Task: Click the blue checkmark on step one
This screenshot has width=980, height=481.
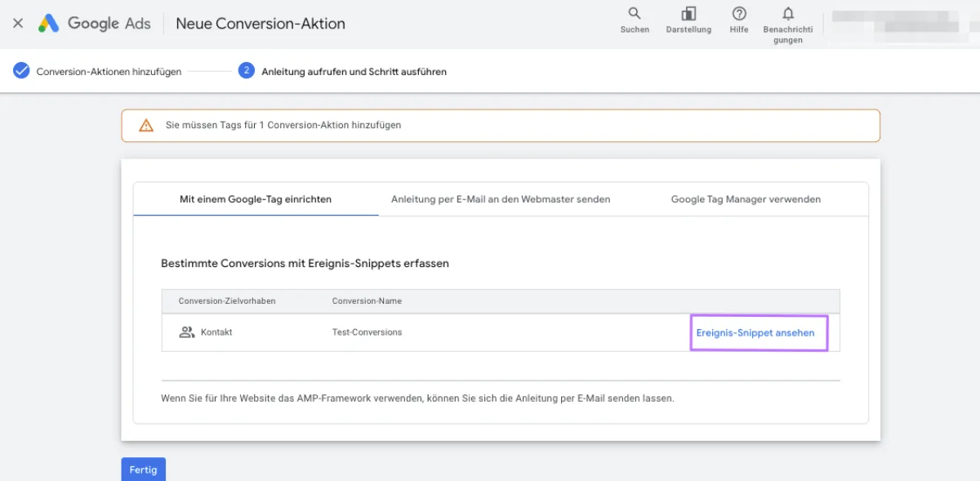Action: (20, 71)
